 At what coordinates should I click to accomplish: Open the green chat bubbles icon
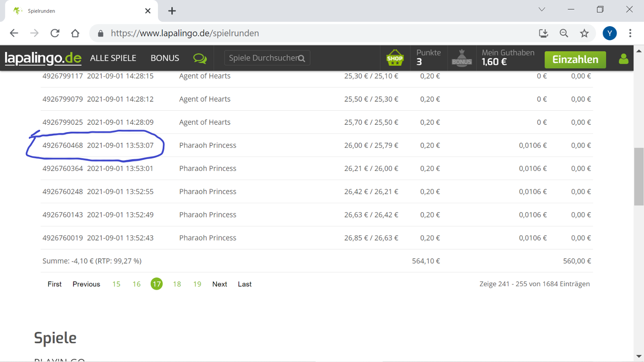[x=200, y=58]
